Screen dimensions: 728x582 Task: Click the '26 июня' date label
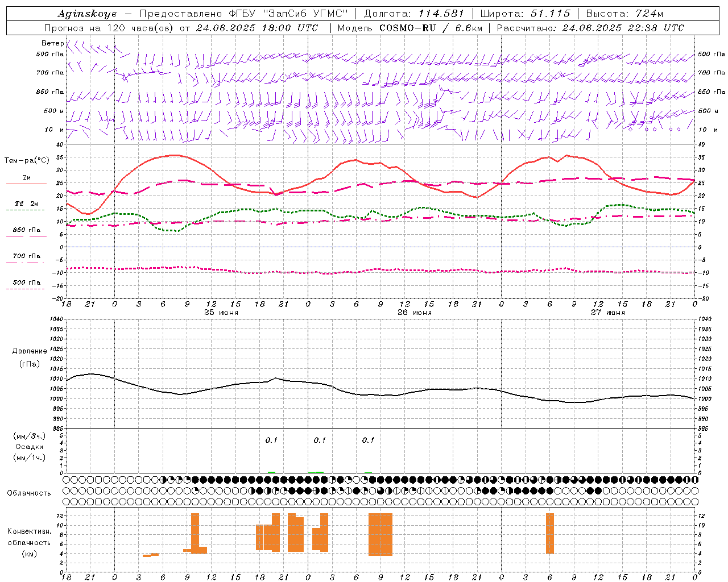[415, 312]
